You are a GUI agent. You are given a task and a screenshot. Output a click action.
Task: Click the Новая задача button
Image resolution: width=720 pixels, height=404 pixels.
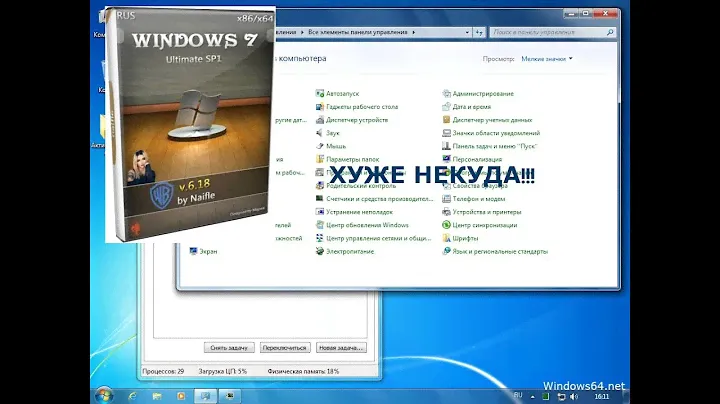[x=340, y=347]
